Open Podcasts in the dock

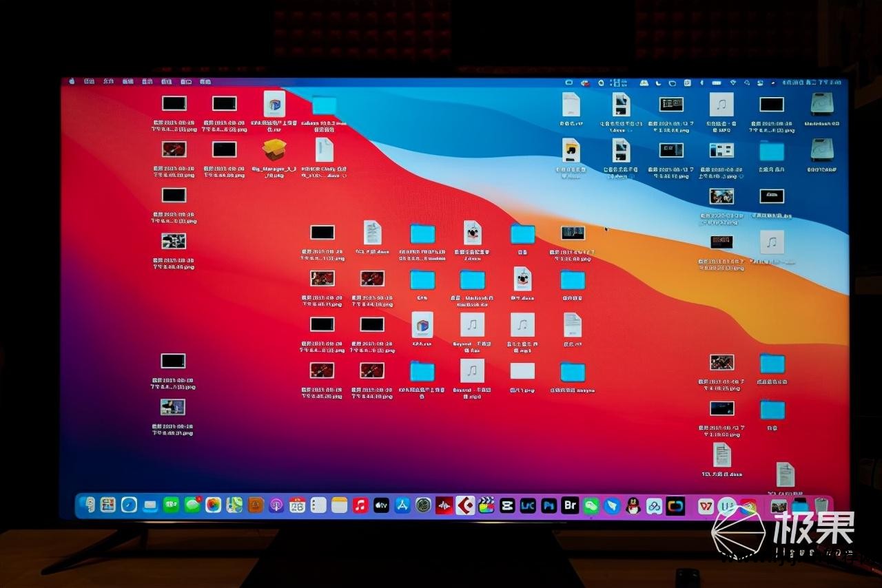point(276,505)
